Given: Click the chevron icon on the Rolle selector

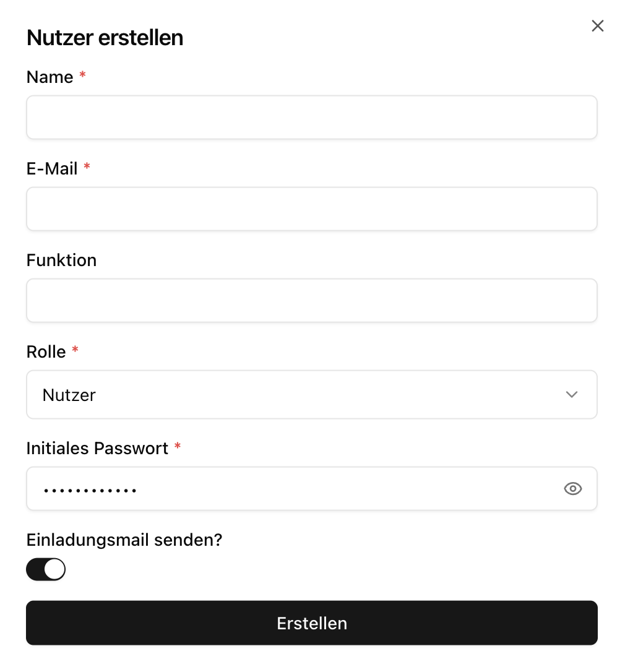Looking at the screenshot, I should click(x=571, y=394).
